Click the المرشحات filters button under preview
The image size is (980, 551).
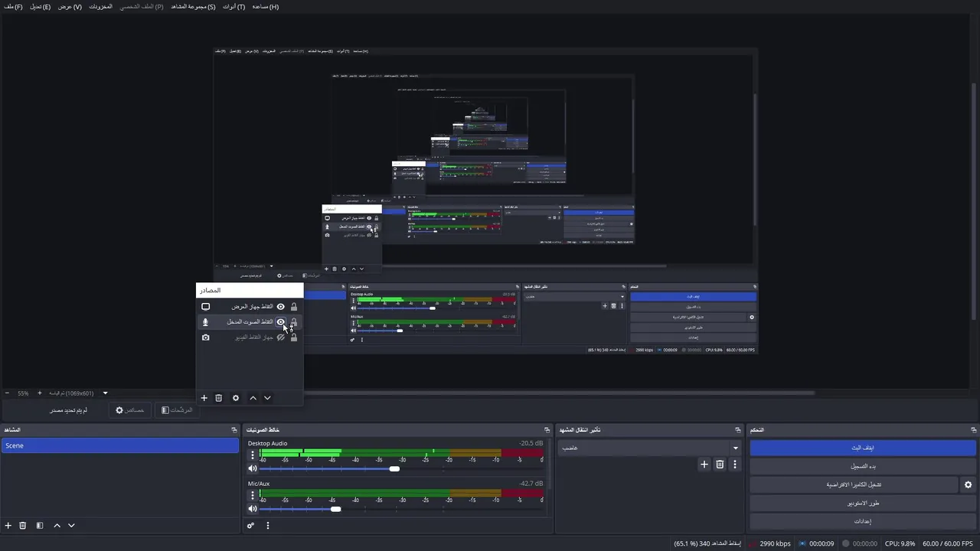pos(177,410)
